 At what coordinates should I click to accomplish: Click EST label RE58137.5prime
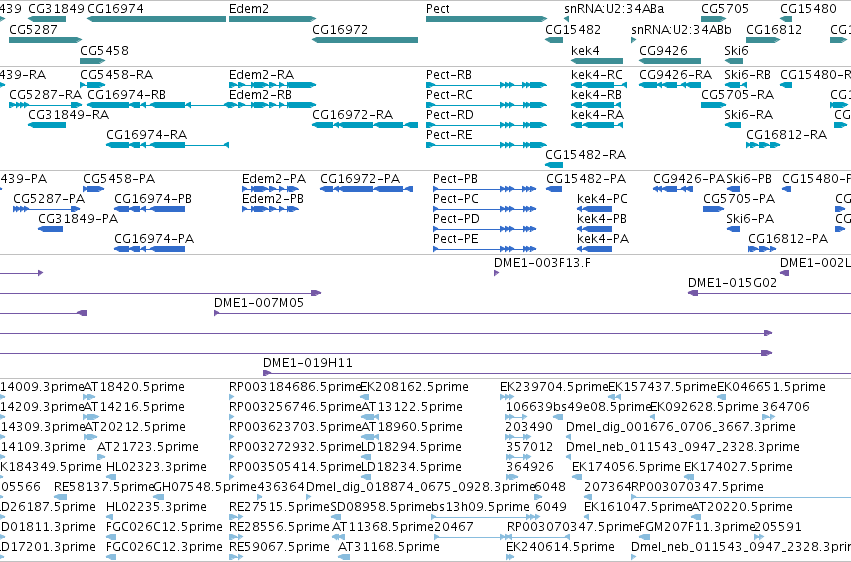pos(104,487)
